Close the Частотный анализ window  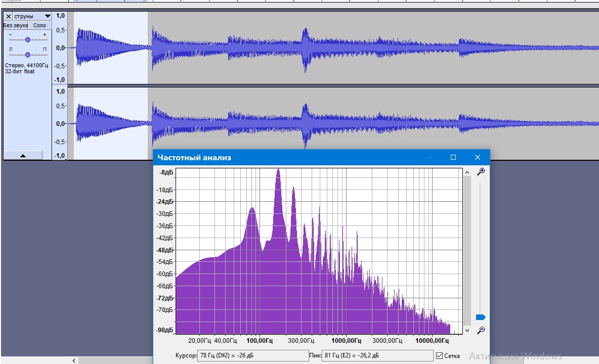pyautogui.click(x=478, y=157)
